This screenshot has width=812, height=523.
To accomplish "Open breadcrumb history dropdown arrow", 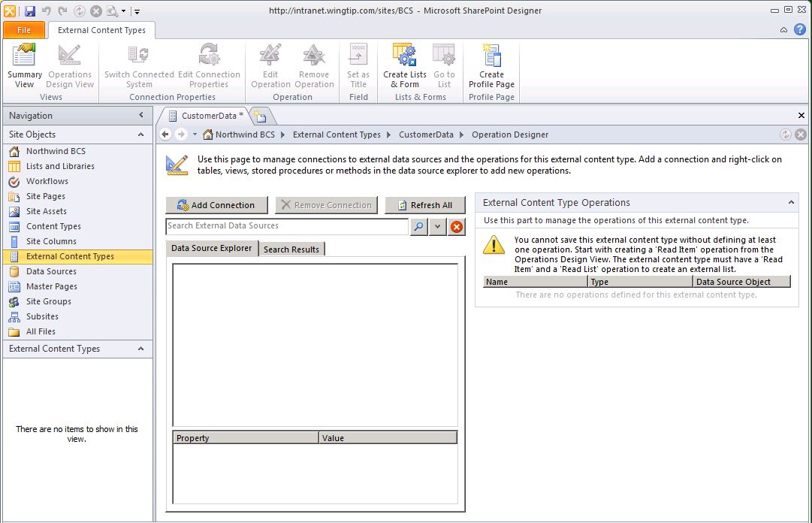I will (195, 135).
